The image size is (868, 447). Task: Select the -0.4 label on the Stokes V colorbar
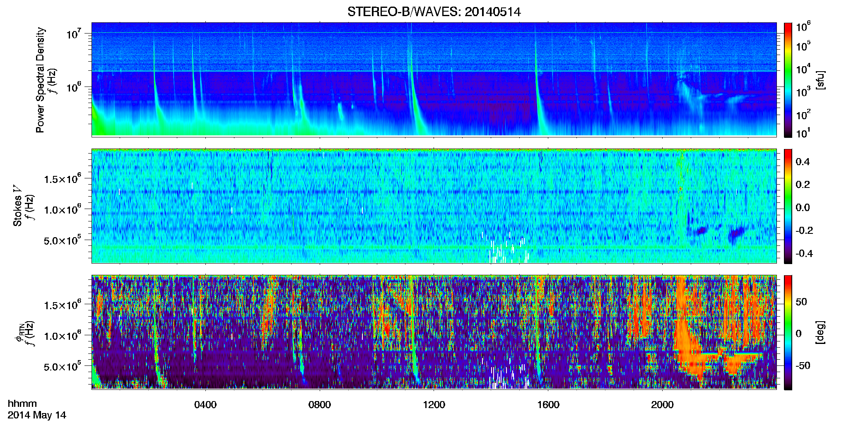(804, 253)
